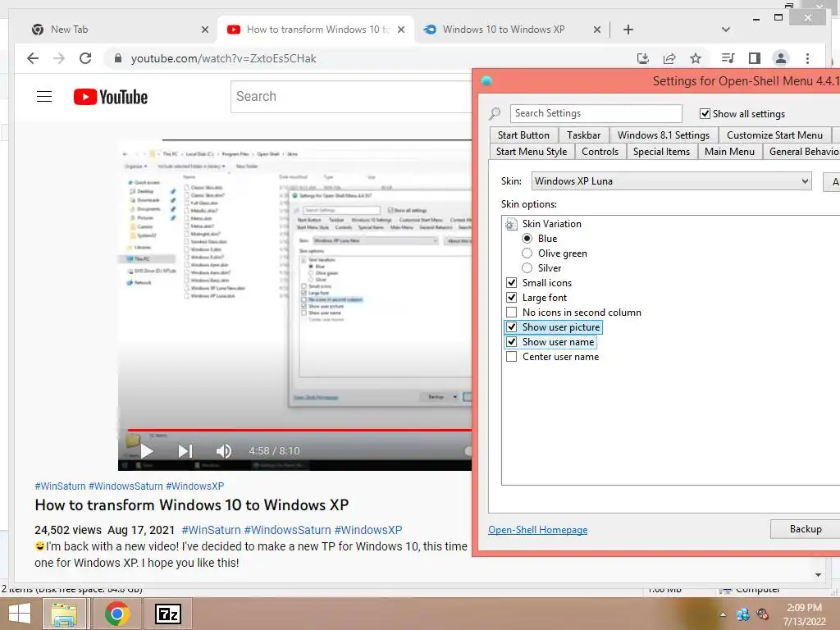The width and height of the screenshot is (840, 630).
Task: Switch to the Main Menu tab
Action: pyautogui.click(x=729, y=152)
